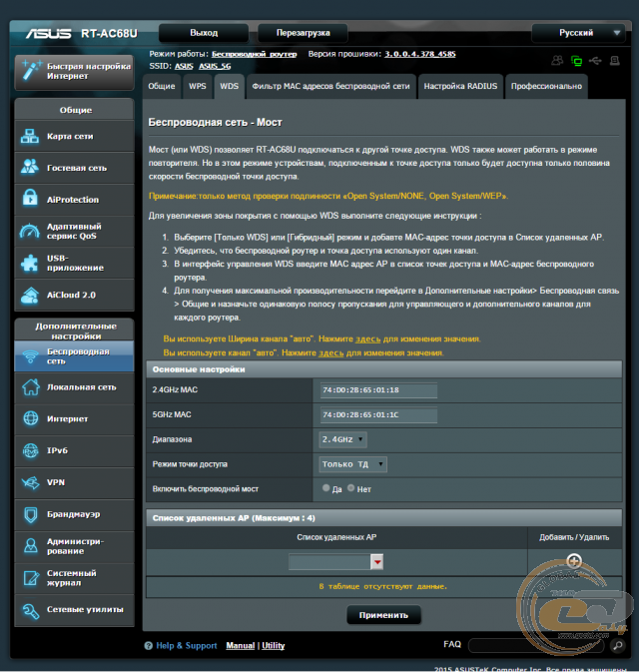Open Интернет globe icon
Screen dimensions: 639x672
(30, 418)
